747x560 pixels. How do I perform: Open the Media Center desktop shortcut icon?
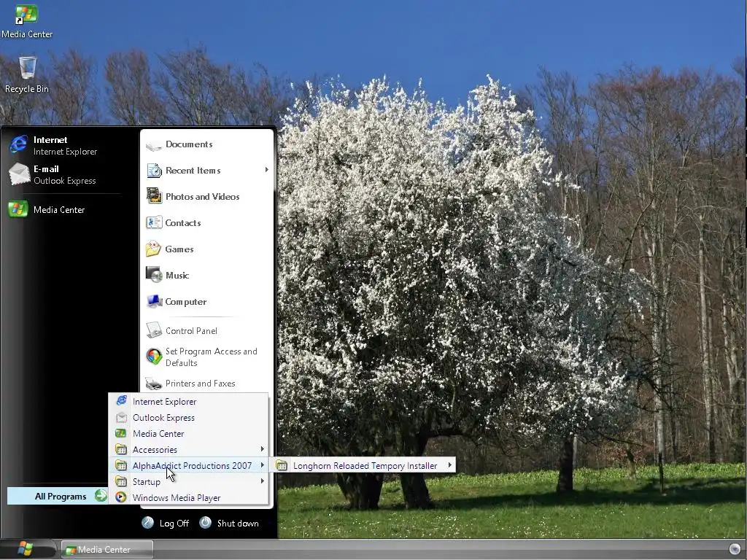point(26,15)
